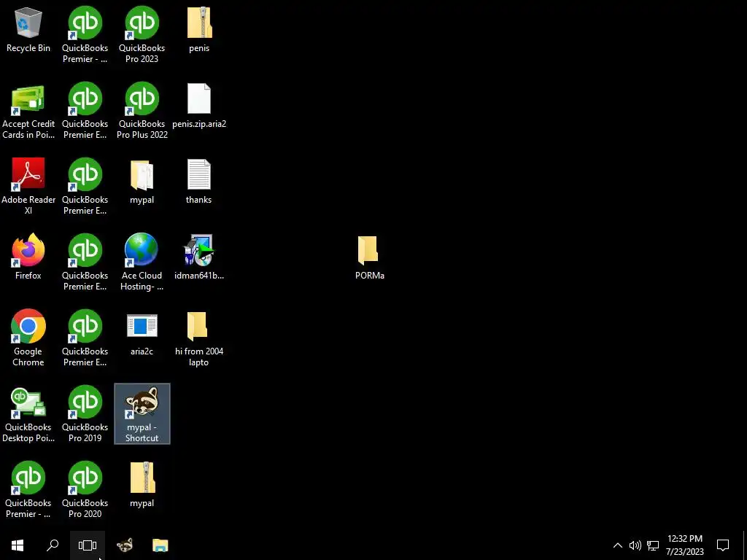
Task: Select the QuickBooks Pro 2023 shortcut
Action: 142,35
